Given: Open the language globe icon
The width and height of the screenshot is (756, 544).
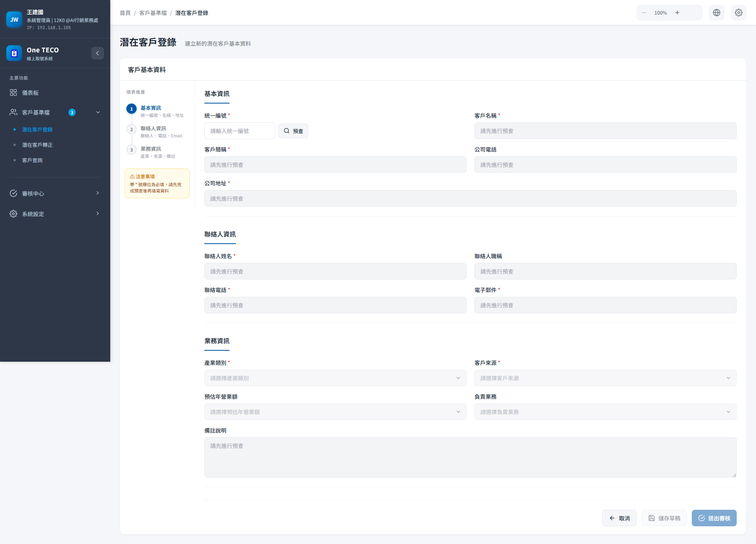Looking at the screenshot, I should [x=717, y=13].
